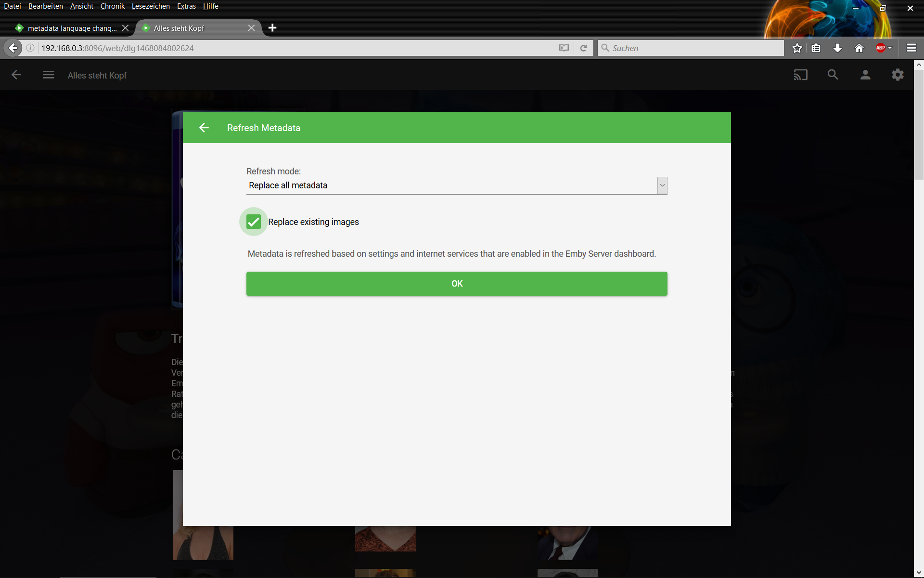The height and width of the screenshot is (578, 924).
Task: Open Emby settings gear icon
Action: point(897,75)
